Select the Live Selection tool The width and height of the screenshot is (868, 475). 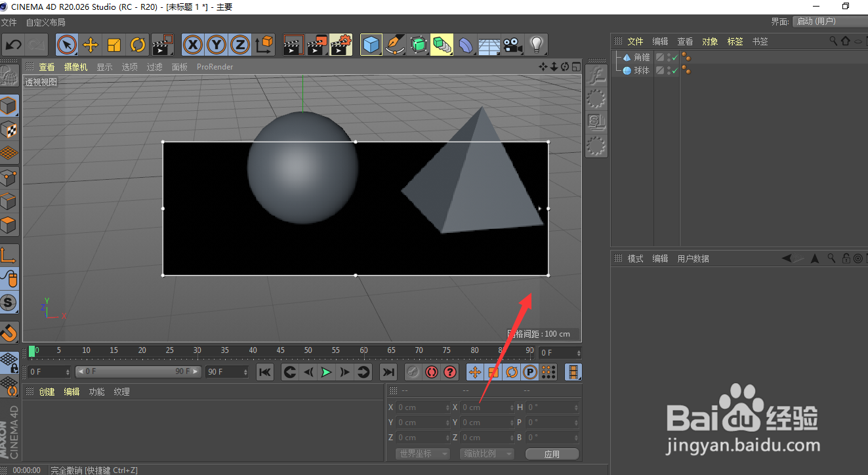tap(66, 45)
